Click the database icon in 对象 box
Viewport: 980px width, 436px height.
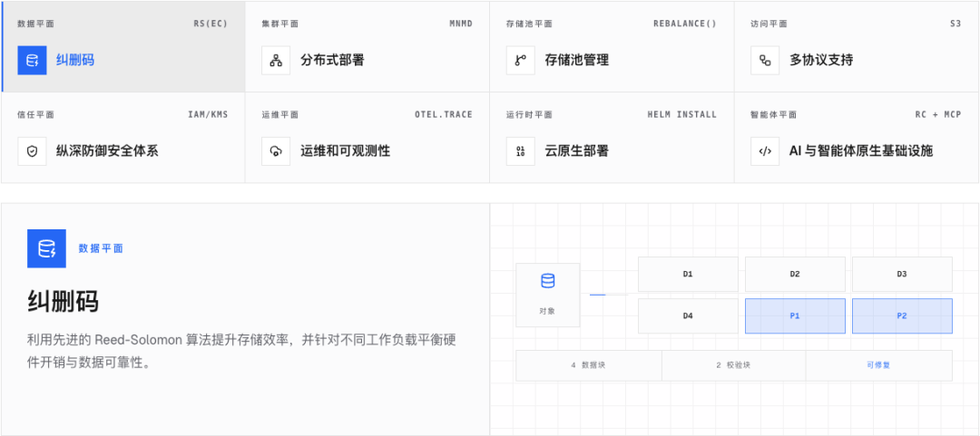(547, 281)
